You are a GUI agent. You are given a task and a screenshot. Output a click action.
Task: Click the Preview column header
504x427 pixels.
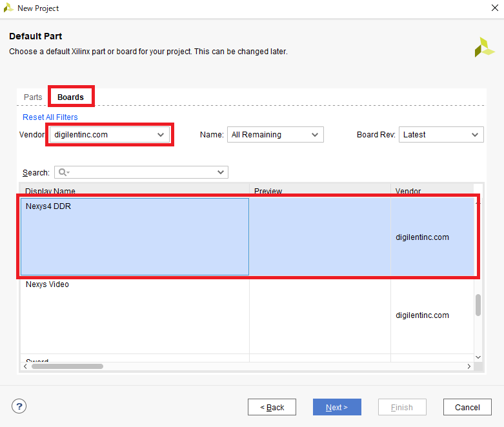[320, 190]
